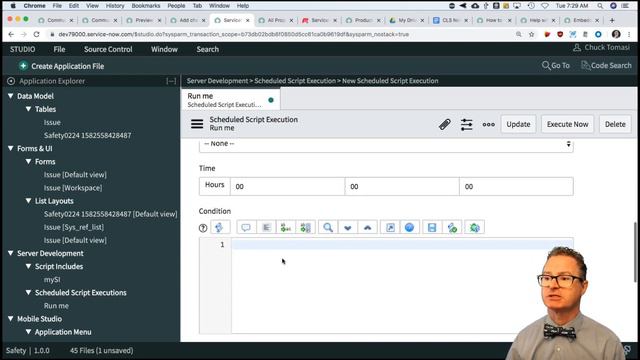640x360 pixels.
Task: Collapse the Forms tree node
Action: (28, 161)
